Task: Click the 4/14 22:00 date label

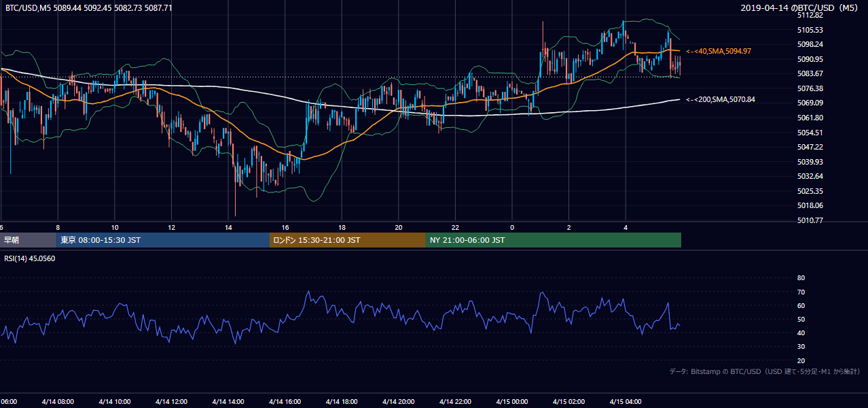Action: coord(455,402)
